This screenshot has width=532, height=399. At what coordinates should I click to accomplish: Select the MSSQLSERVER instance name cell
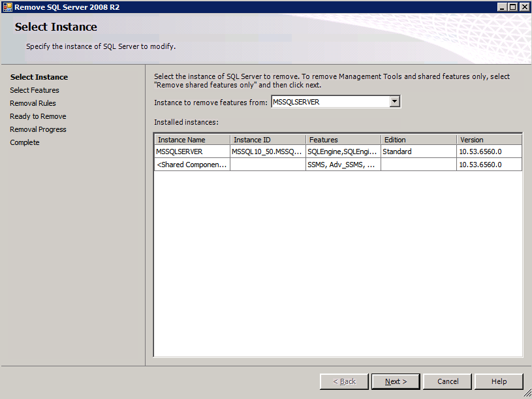(193, 152)
